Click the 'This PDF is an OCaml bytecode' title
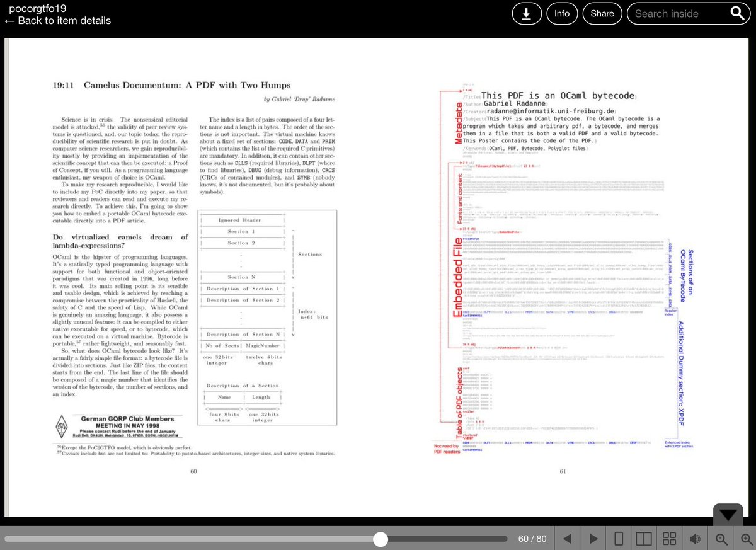The height and width of the screenshot is (550, 756). click(558, 95)
